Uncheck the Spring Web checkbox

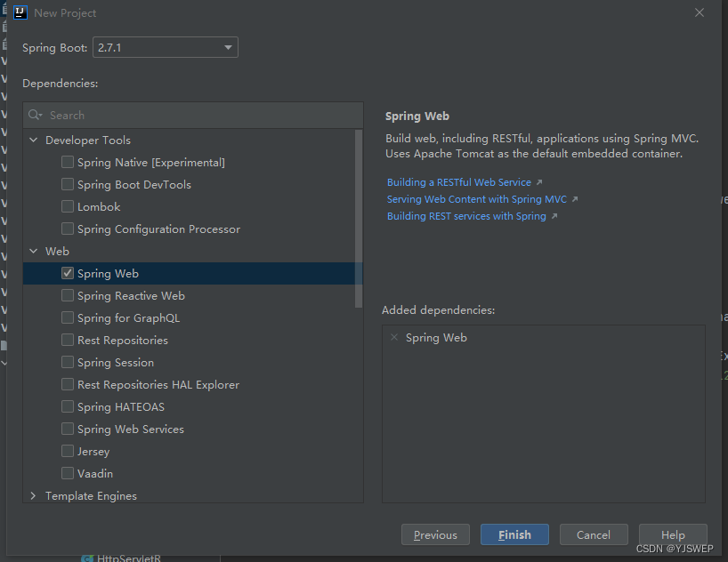68,273
